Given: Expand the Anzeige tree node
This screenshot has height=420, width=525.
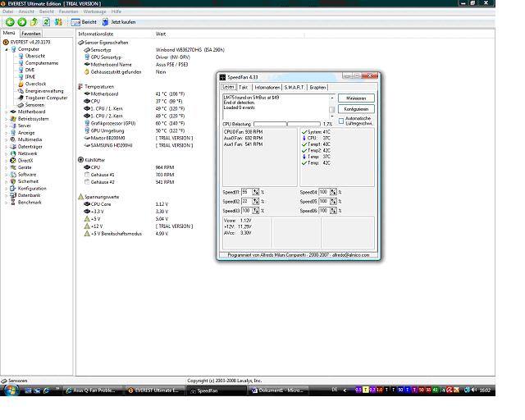Looking at the screenshot, I should coord(7,133).
